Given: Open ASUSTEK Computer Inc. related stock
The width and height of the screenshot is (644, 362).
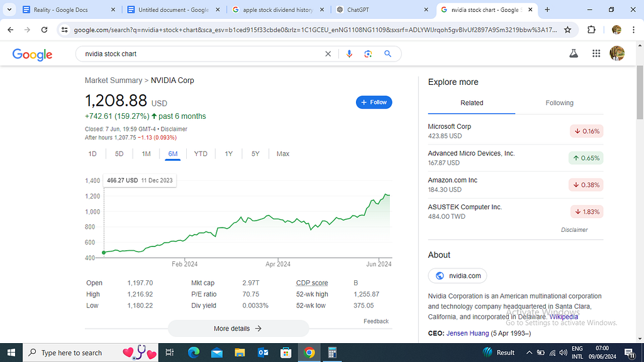Looking at the screenshot, I should point(516,212).
